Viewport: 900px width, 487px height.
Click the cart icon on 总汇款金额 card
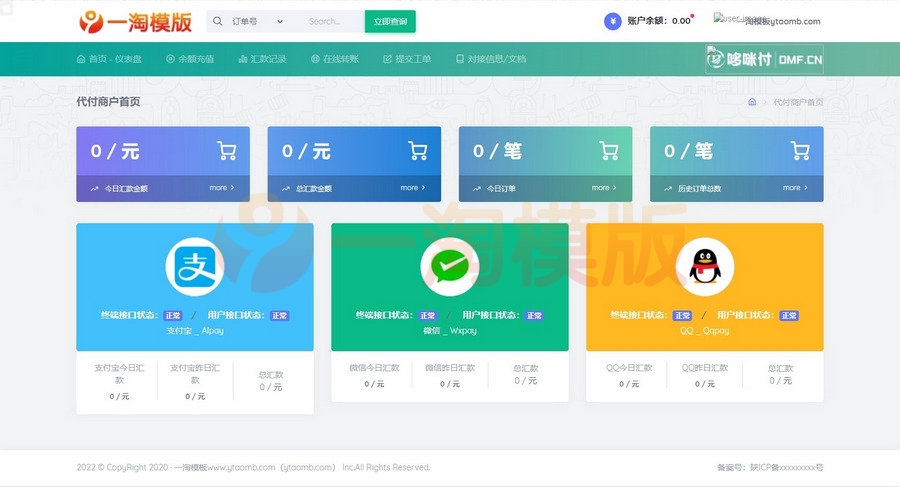coord(417,151)
